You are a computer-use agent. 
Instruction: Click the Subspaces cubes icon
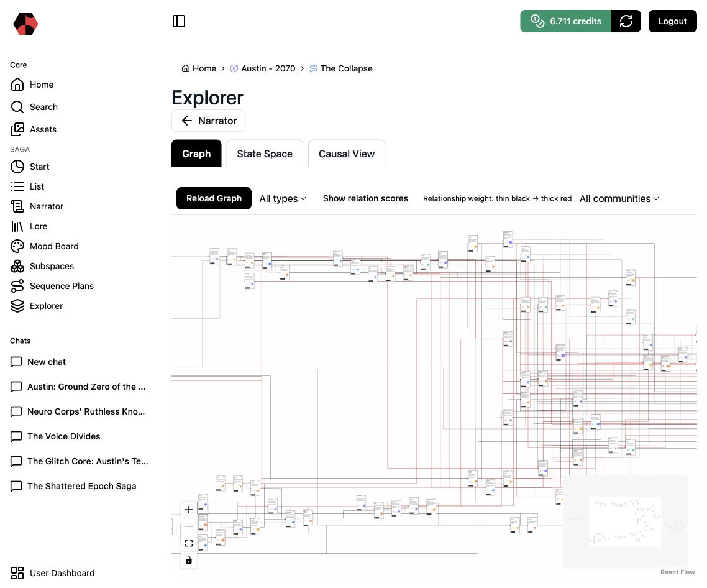point(17,266)
